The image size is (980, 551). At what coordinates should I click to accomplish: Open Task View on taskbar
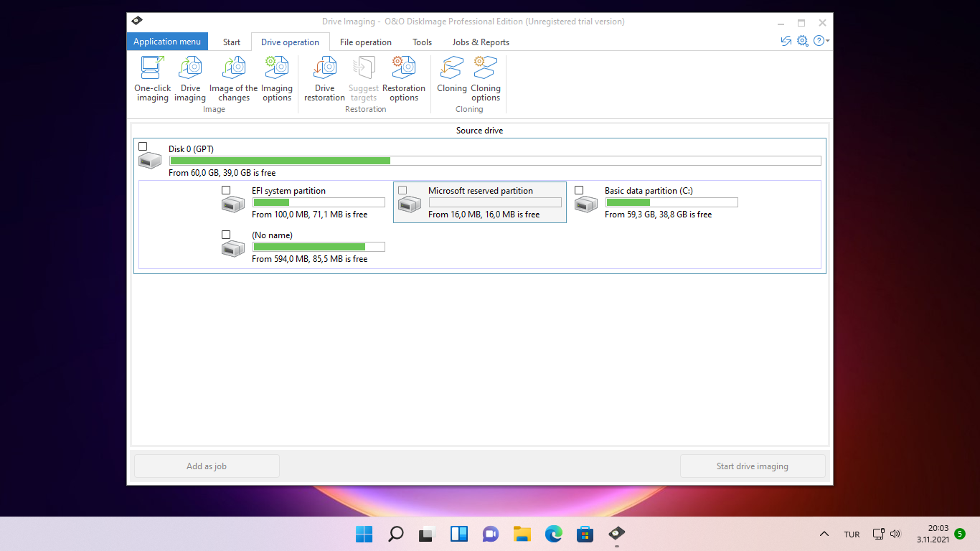coord(427,534)
